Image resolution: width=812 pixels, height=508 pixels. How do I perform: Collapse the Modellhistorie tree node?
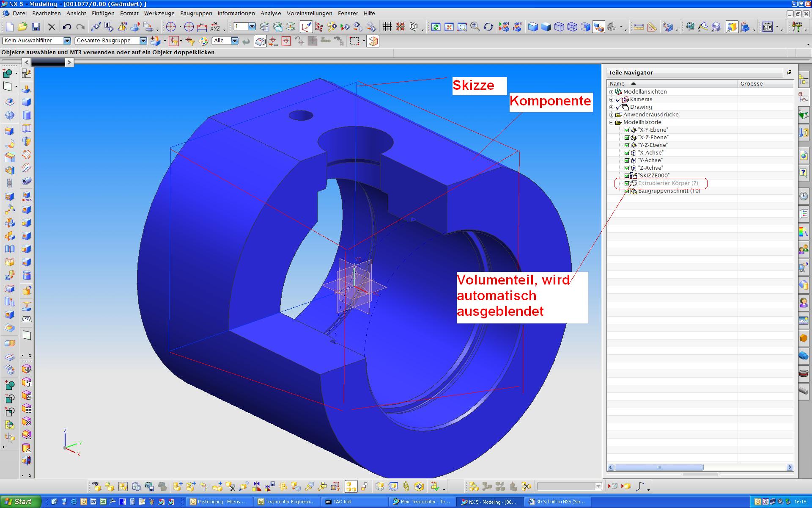(611, 122)
